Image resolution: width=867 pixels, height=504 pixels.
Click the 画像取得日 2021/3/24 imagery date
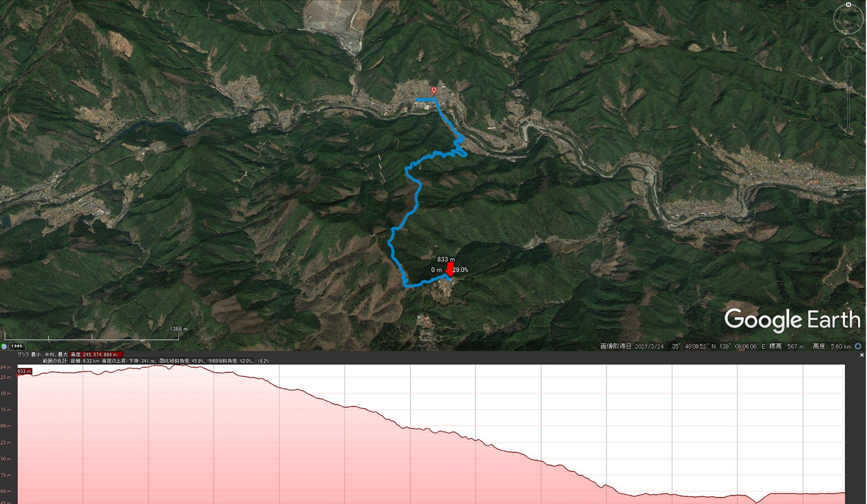click(x=632, y=346)
